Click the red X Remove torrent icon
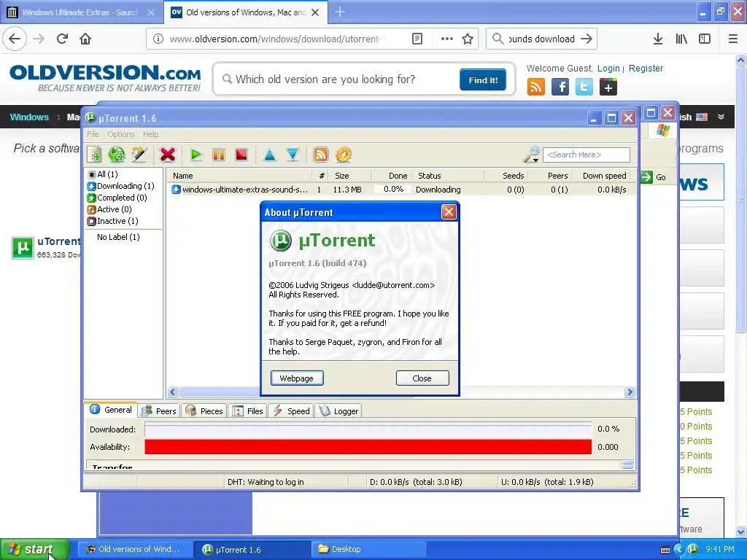The height and width of the screenshot is (560, 747). coord(168,155)
